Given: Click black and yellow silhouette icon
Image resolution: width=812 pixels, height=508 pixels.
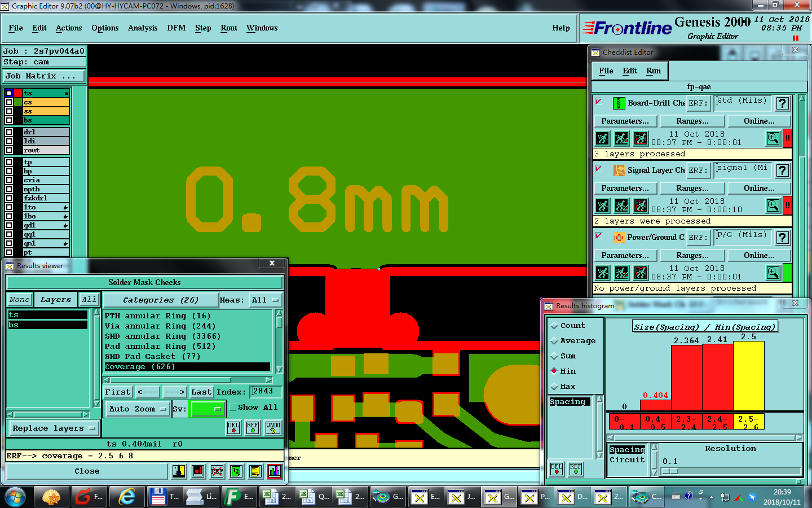Looking at the screenshot, I should point(179,471).
